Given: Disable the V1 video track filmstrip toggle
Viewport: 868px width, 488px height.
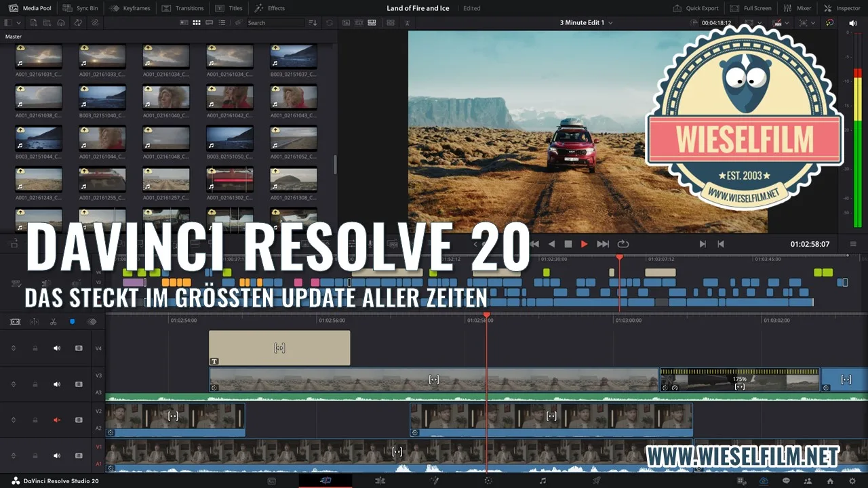Looking at the screenshot, I should pos(79,455).
